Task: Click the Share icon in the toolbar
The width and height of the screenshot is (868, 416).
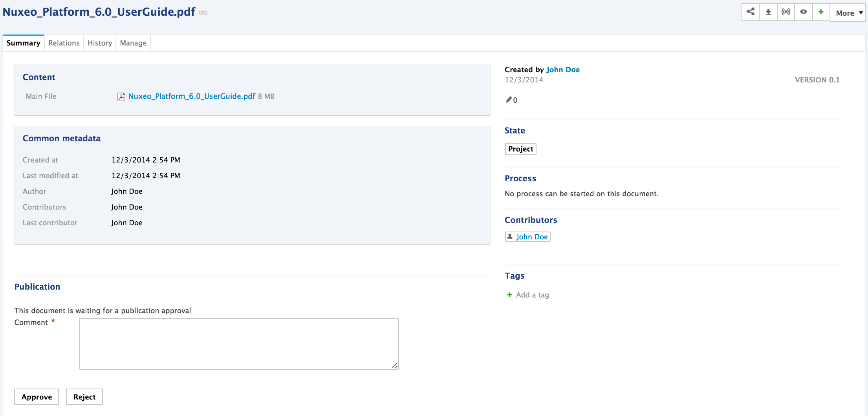Action: point(751,12)
